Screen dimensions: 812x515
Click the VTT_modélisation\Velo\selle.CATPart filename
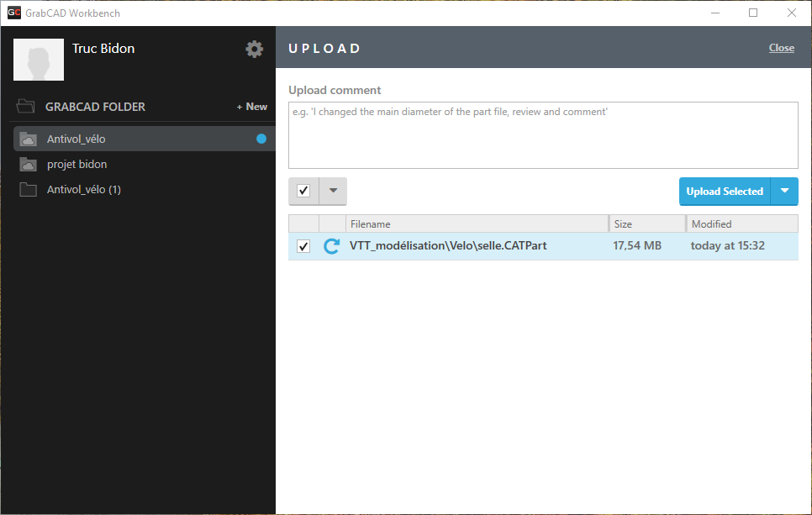click(448, 246)
